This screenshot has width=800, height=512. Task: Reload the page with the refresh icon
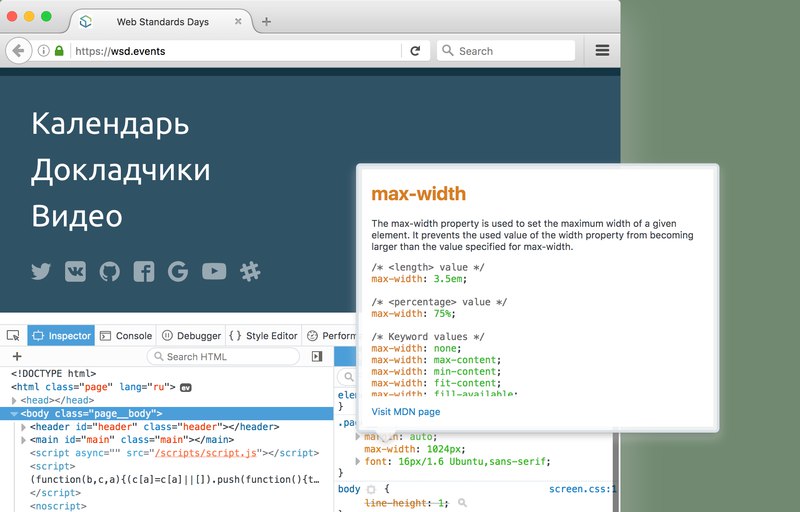415,50
